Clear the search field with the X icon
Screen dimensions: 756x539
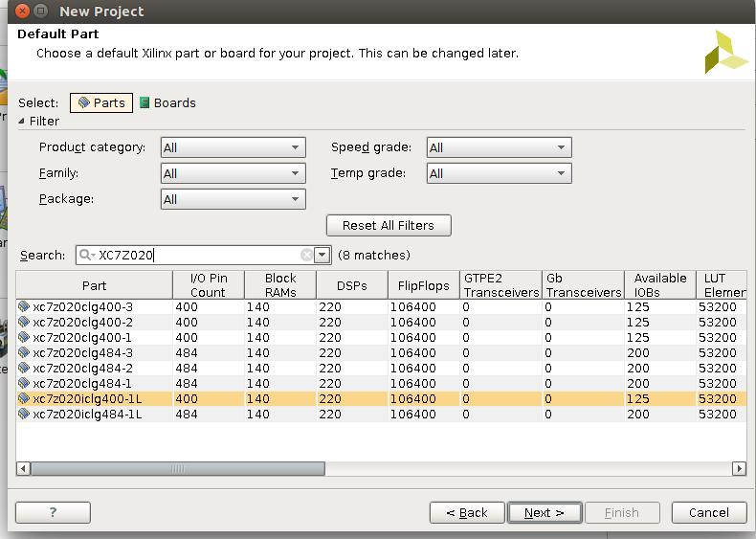[x=306, y=256]
